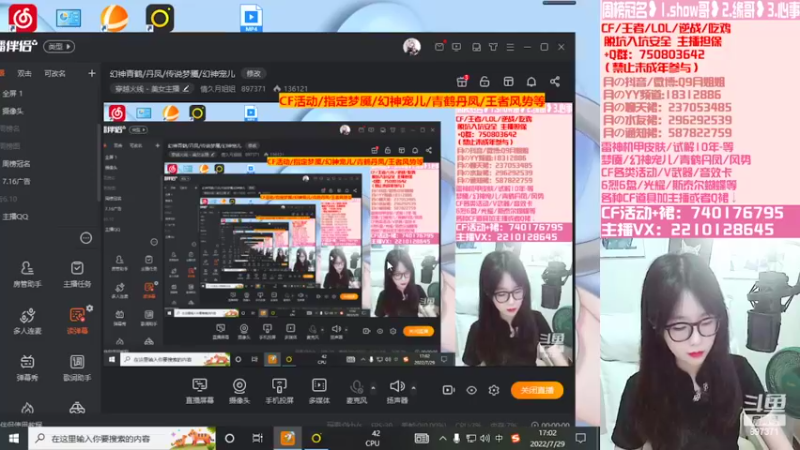Open the gift box icon with red badge
This screenshot has width=800, height=450.
tap(462, 81)
